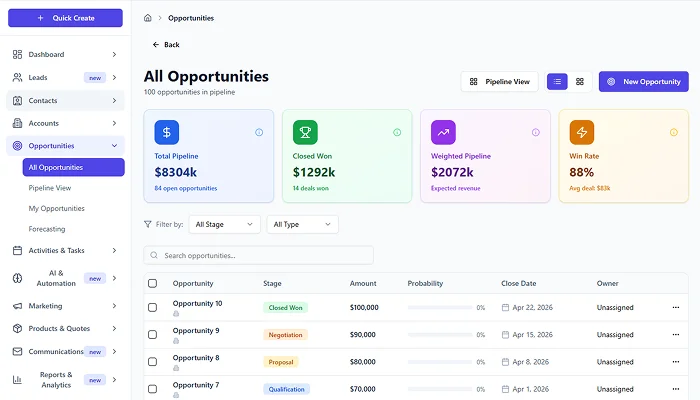Switch to grid view layout icon
The image size is (700, 400).
(x=579, y=81)
